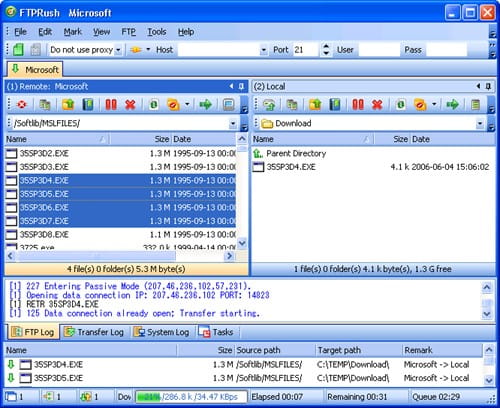
Task: Open dropdown beside Remote refresh icon
Action: (x=187, y=104)
